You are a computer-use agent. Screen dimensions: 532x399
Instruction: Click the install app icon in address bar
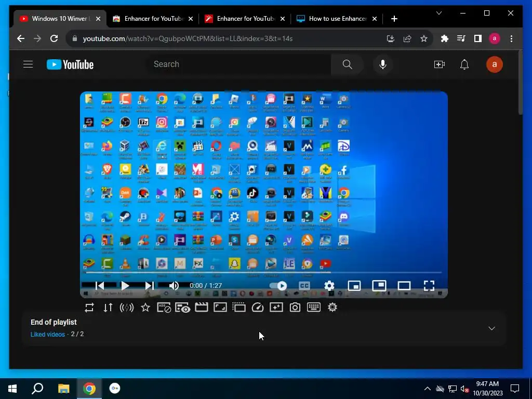point(391,38)
